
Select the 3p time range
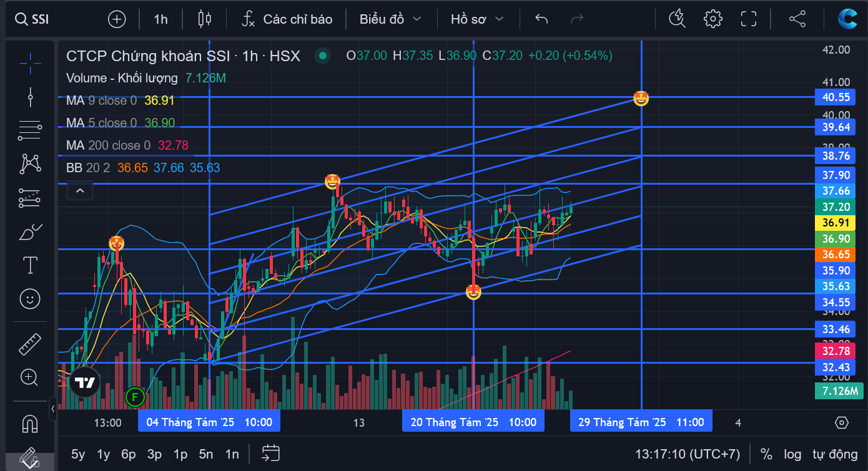point(154,454)
